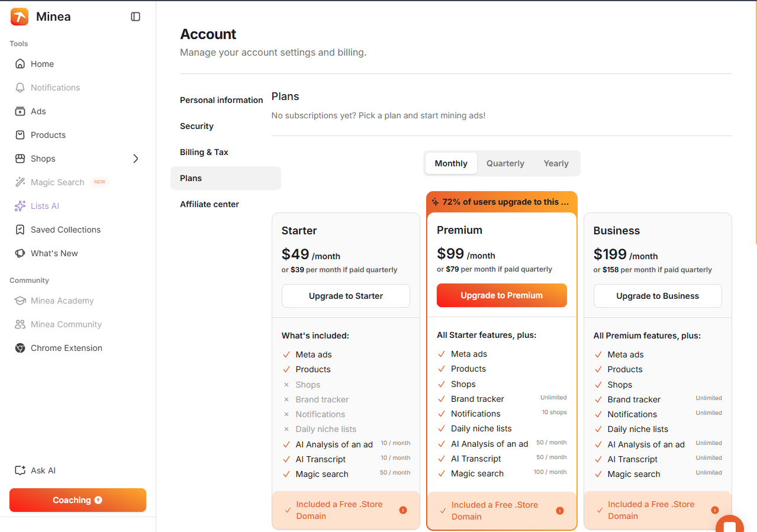
Task: Open Security settings section
Action: 197,126
